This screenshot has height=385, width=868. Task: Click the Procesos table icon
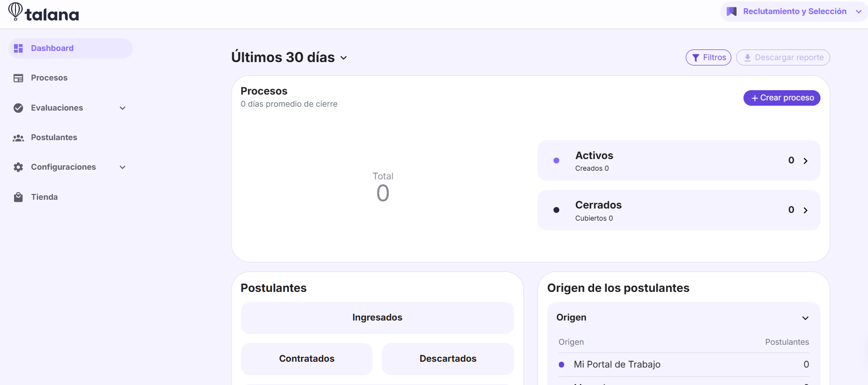(18, 78)
